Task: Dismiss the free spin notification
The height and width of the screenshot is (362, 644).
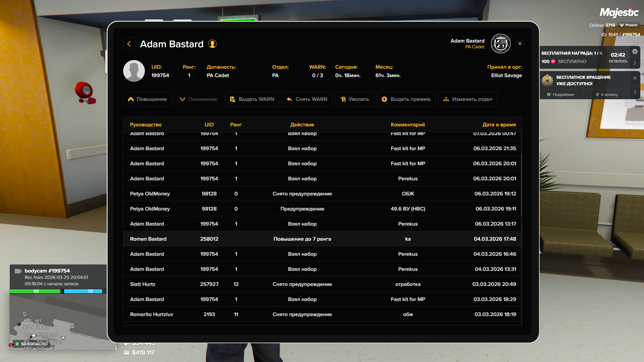Action: click(635, 78)
